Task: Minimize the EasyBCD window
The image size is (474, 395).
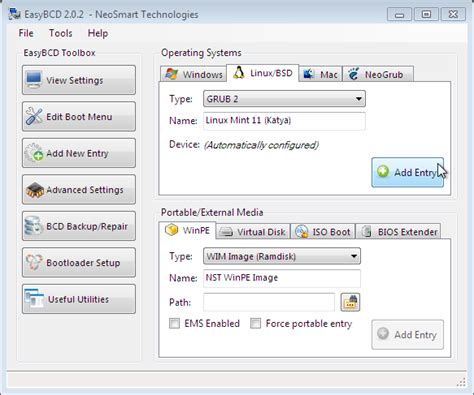Action: (399, 14)
